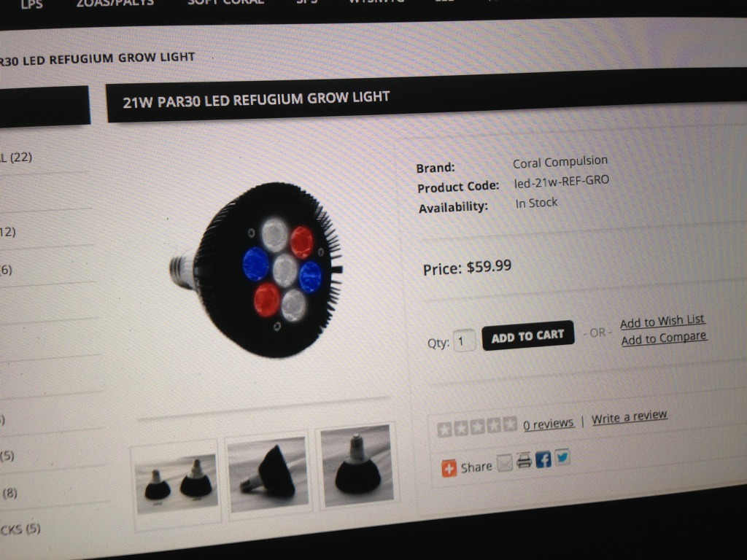The width and height of the screenshot is (747, 560).
Task: Click Write a review link
Action: point(630,416)
